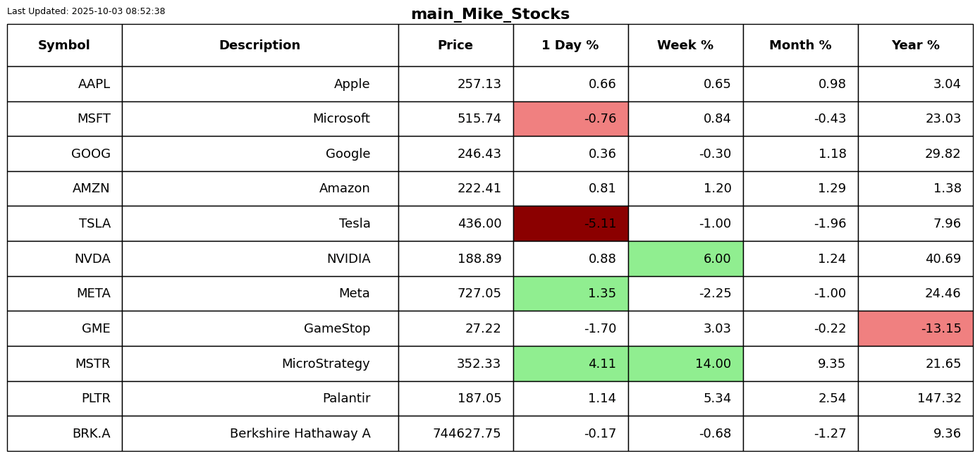980x458 pixels.
Task: Select the META green 1.35 cell
Action: coord(570,293)
